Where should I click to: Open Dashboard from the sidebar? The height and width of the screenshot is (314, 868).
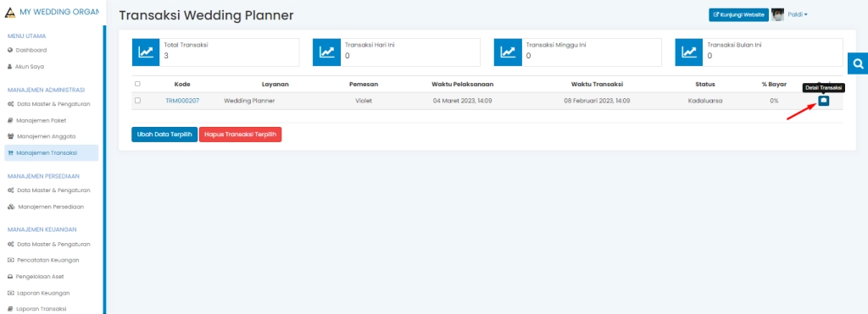click(27, 50)
